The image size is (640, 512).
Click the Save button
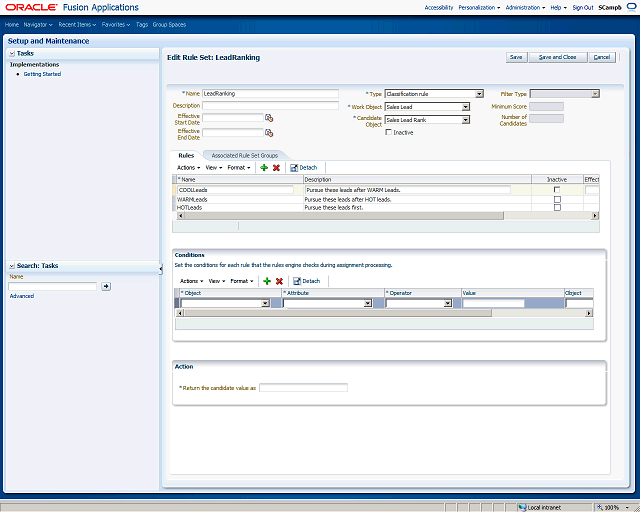516,57
